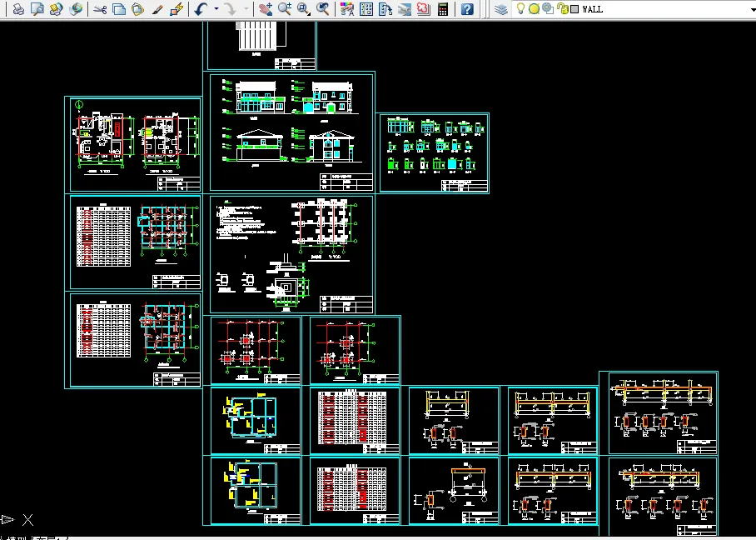
Task: Paste from clipboard icon
Action: (137, 8)
